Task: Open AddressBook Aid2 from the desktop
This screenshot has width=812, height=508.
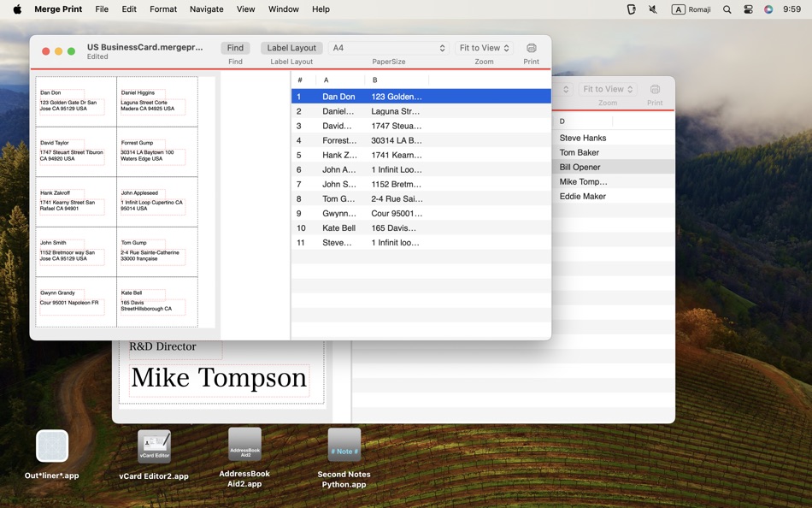Action: coord(244,446)
